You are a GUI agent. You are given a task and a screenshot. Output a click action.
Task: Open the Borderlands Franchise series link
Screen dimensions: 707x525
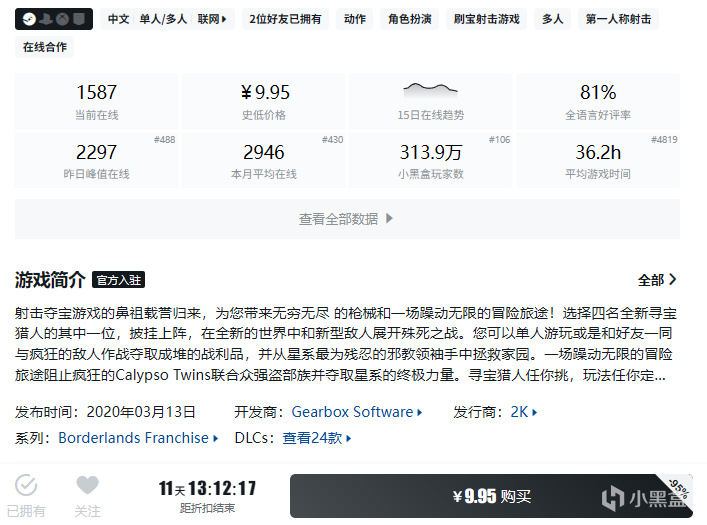(138, 438)
